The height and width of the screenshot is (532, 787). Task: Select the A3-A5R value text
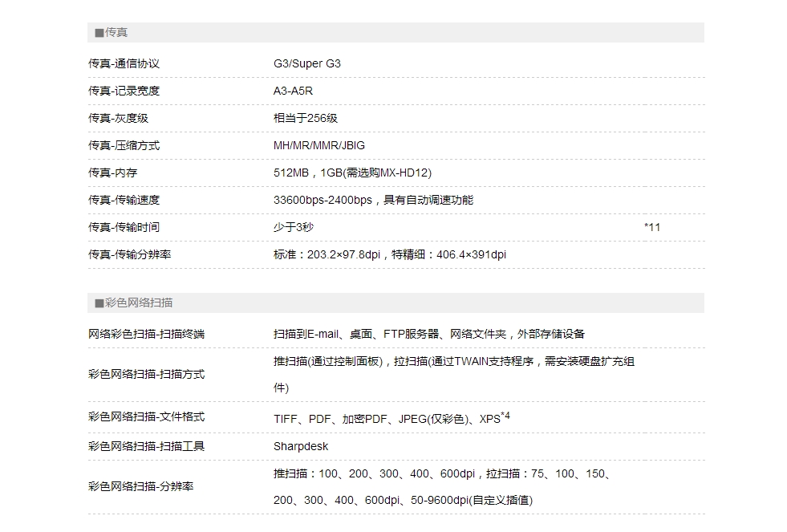[293, 91]
